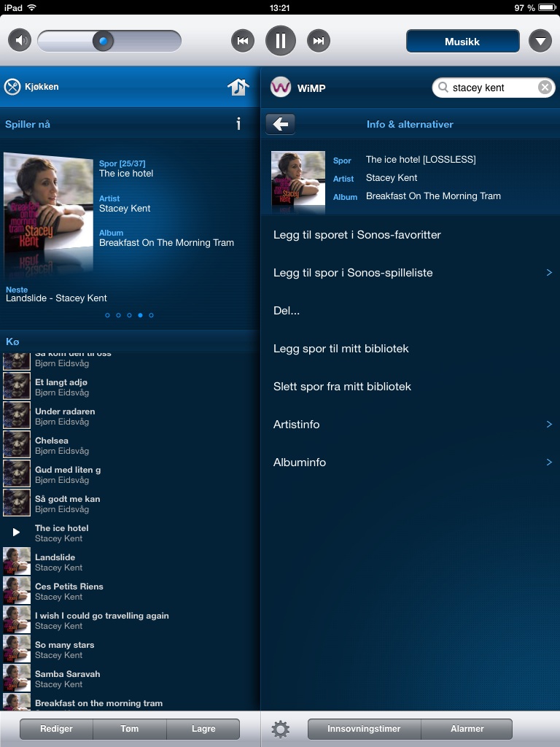
Task: Tap the battery status icon
Action: pos(547,7)
